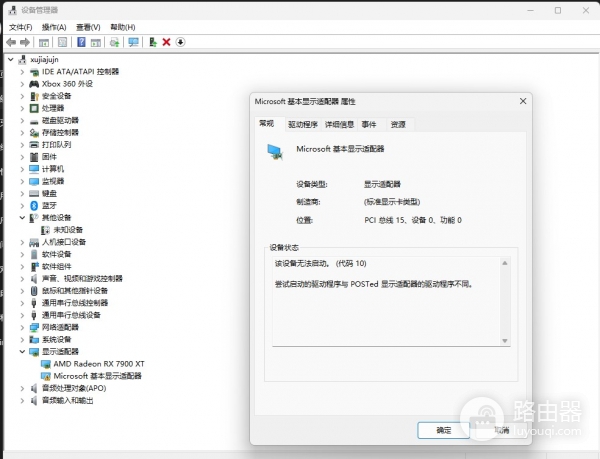The image size is (600, 459).
Task: Expand the IDE ATA/ATAPI 控制器 node
Action: (22, 72)
